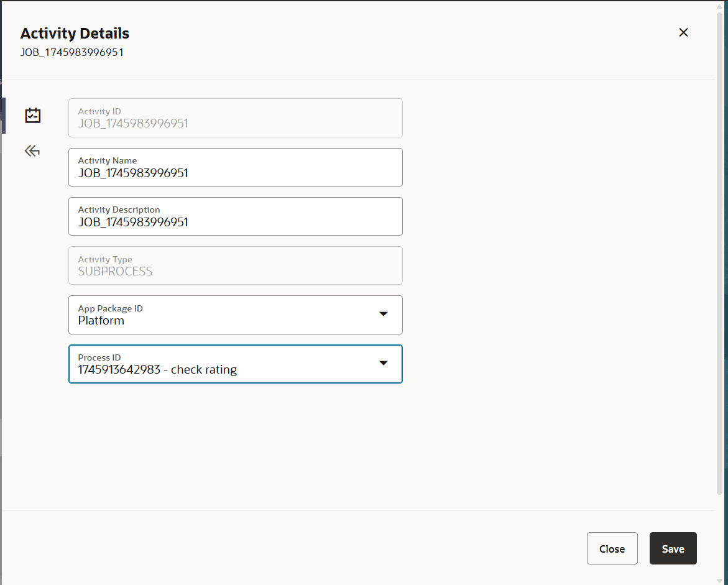Click the Process ID caret icon
This screenshot has height=585, width=728.
coord(384,364)
